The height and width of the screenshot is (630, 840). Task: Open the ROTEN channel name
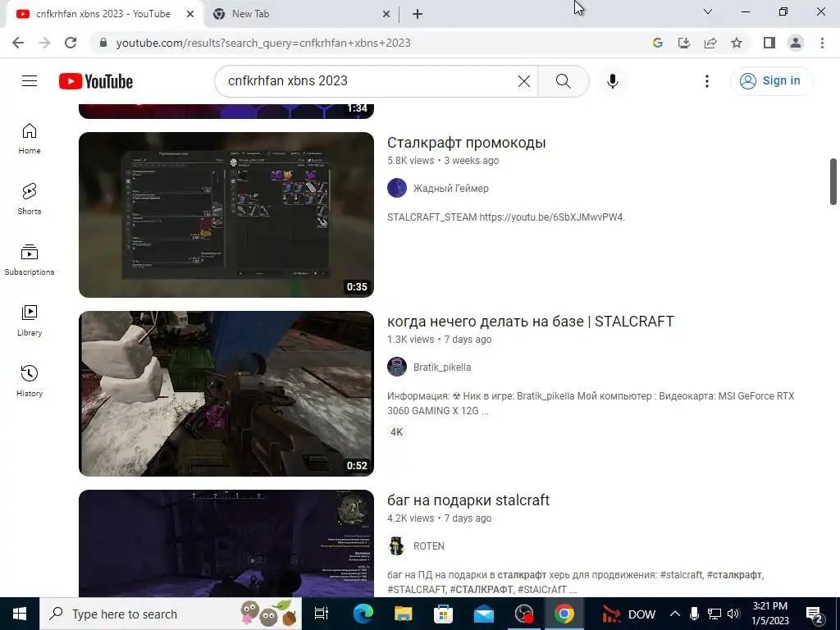[428, 546]
